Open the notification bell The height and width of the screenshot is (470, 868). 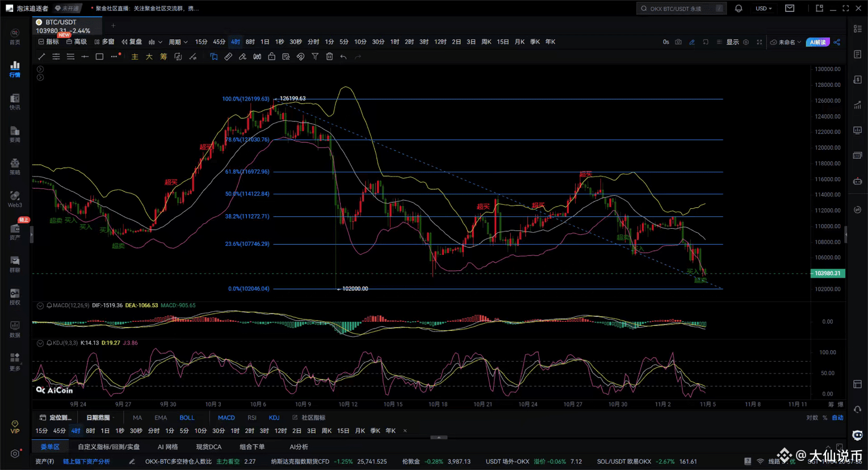click(x=739, y=9)
